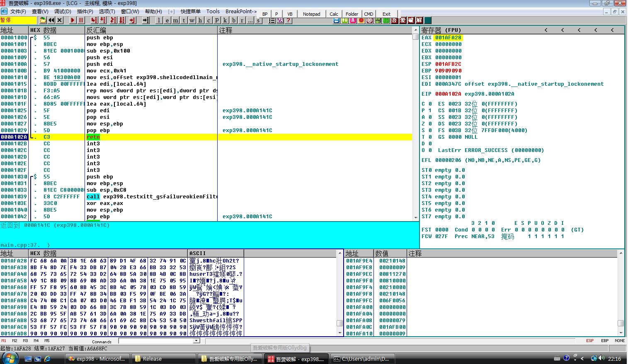Open the 插件(P) menu

[85, 11]
